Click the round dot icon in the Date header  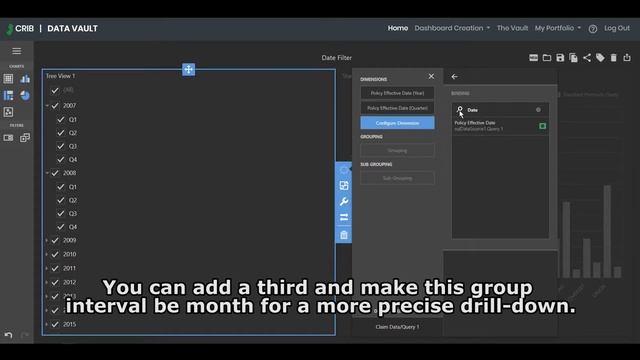[538, 110]
